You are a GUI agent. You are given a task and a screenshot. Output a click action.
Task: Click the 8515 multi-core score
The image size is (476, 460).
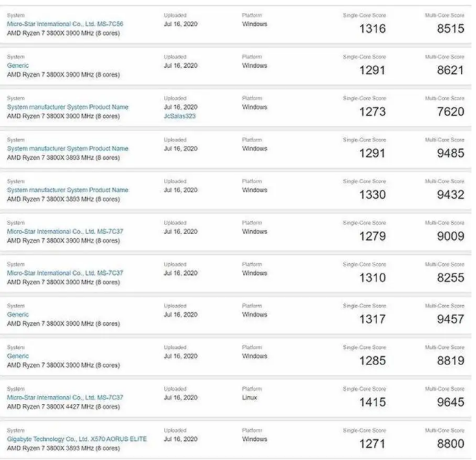450,28
